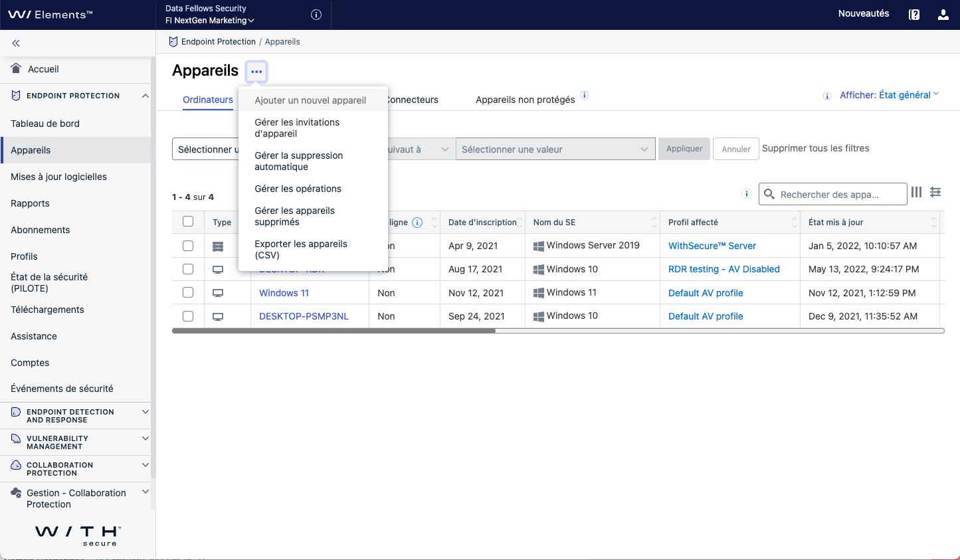Choose 'Exporter les appareils (CSV)' menu entry

pyautogui.click(x=301, y=249)
